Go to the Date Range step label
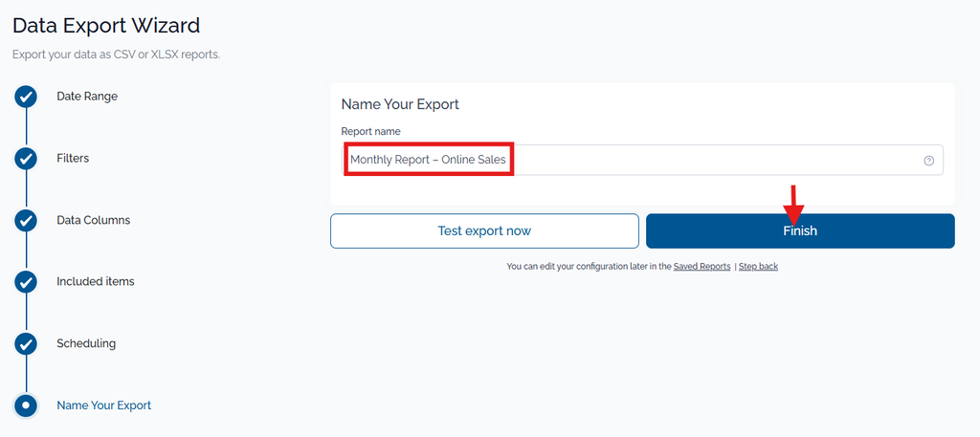980x437 pixels. (x=87, y=97)
